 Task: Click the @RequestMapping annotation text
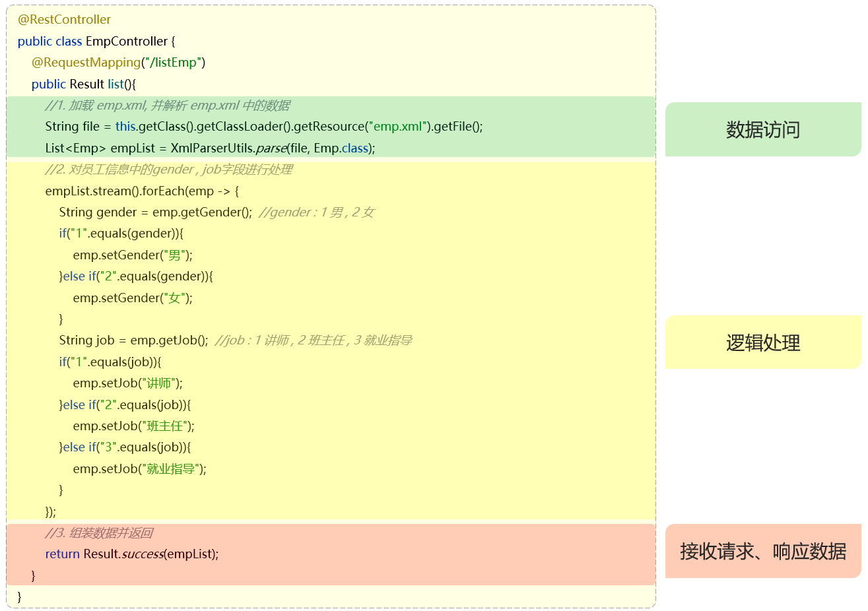coord(86,63)
